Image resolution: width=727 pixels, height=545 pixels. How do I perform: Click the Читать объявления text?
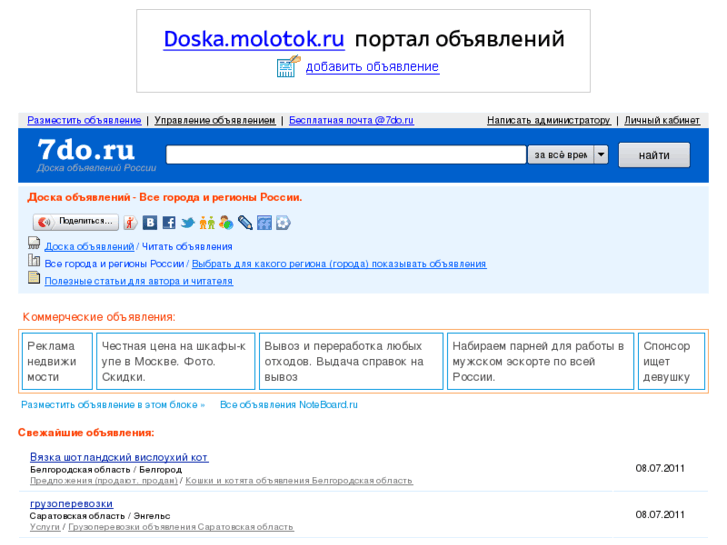click(187, 247)
